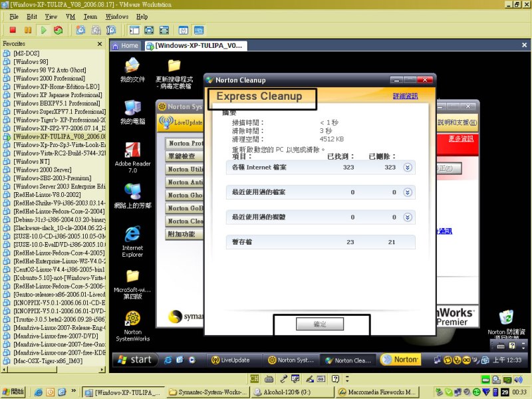The height and width of the screenshot is (399, 532).
Task: Open the 詳細資訊 link in Express Cleanup
Action: (x=405, y=96)
